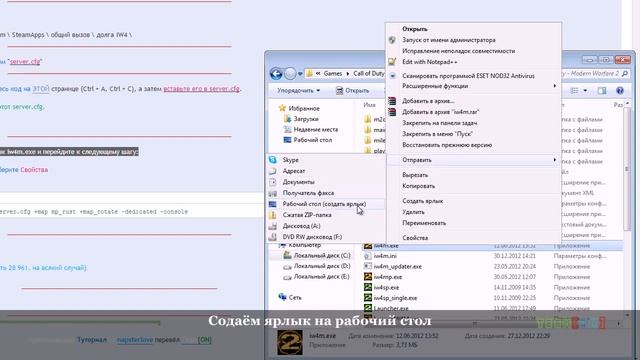Open the Explorer help question mark icon
640x360 pixels.
coord(620,91)
